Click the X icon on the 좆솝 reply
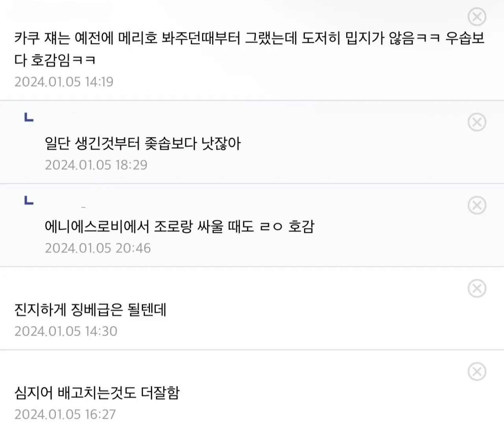This screenshot has width=504, height=429. [x=477, y=122]
